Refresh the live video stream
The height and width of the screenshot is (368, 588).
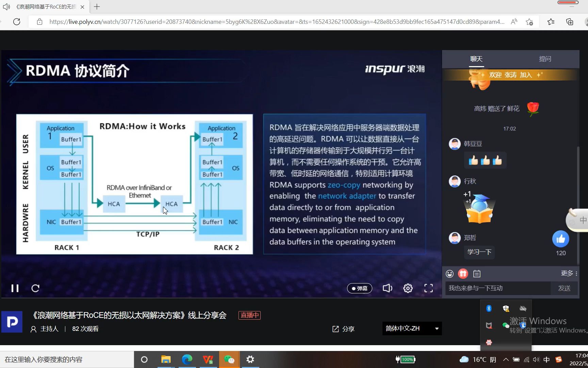point(35,288)
